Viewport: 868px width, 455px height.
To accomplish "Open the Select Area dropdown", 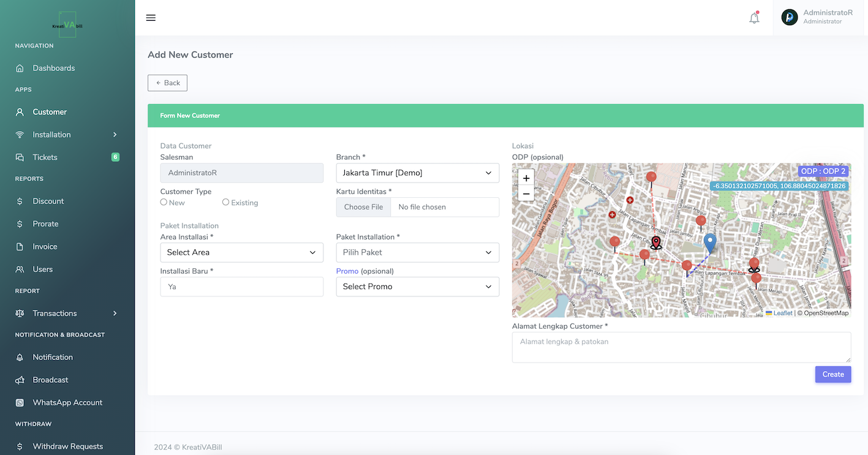I will click(x=241, y=252).
